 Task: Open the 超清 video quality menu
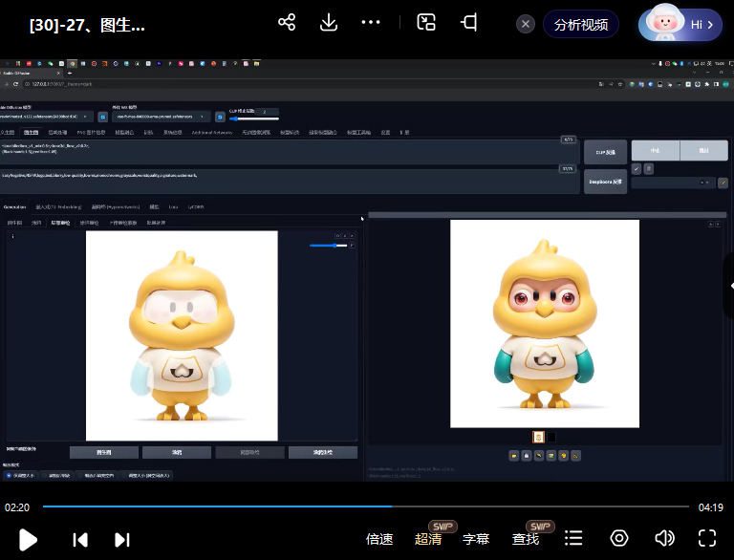click(428, 539)
